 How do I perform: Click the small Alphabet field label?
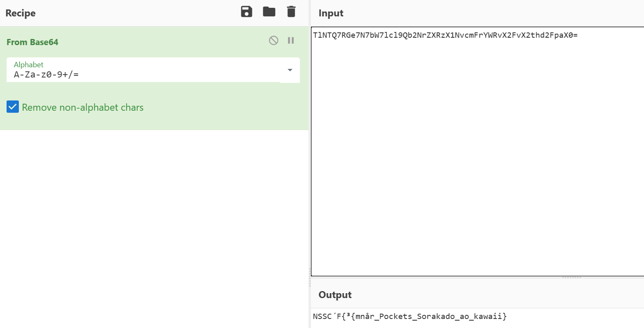pos(29,65)
